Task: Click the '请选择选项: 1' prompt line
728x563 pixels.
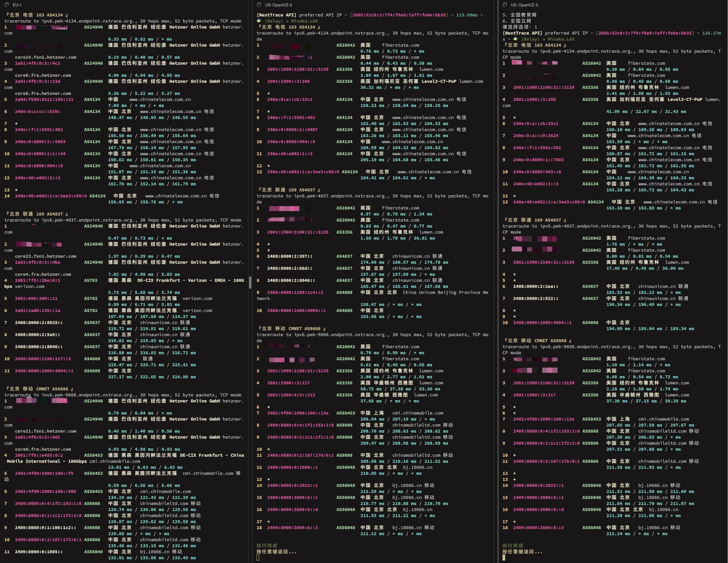Action: coord(520,27)
